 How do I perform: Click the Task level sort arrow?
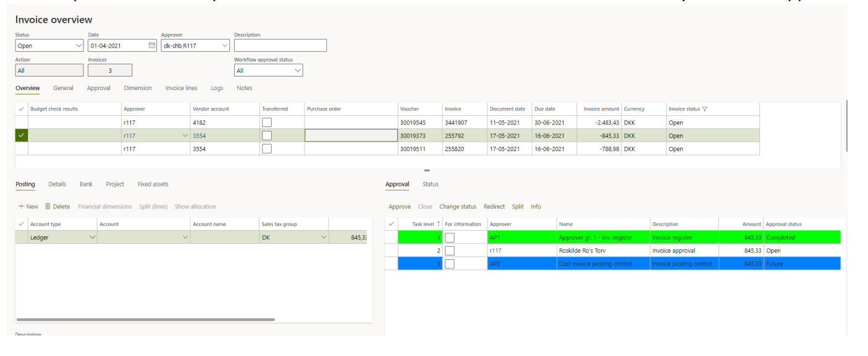(x=439, y=224)
